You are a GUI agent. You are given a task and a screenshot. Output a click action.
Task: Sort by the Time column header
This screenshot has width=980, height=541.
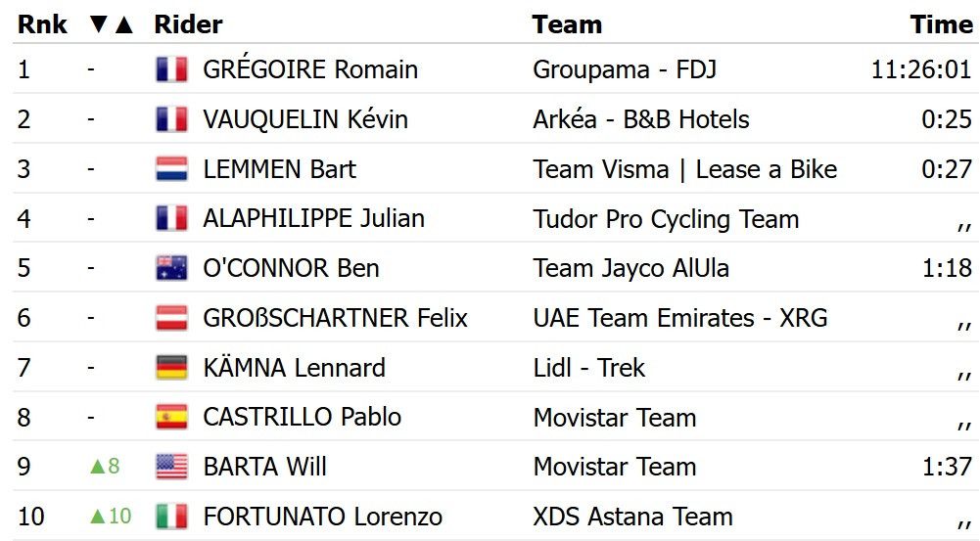click(941, 24)
